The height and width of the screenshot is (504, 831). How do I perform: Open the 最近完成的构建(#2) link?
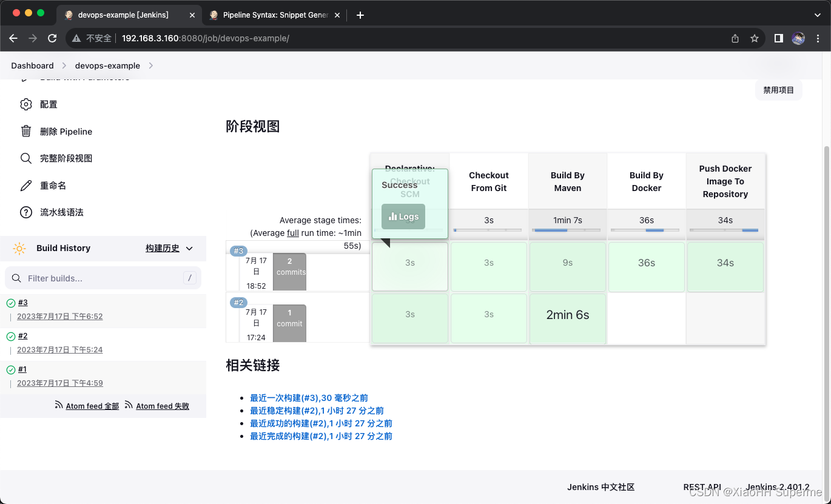pos(321,436)
